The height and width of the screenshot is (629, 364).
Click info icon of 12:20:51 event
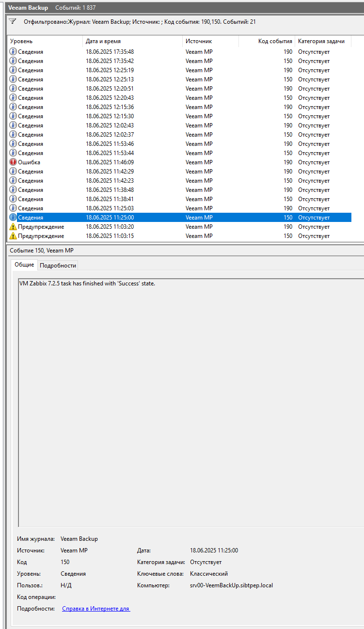pyautogui.click(x=13, y=89)
